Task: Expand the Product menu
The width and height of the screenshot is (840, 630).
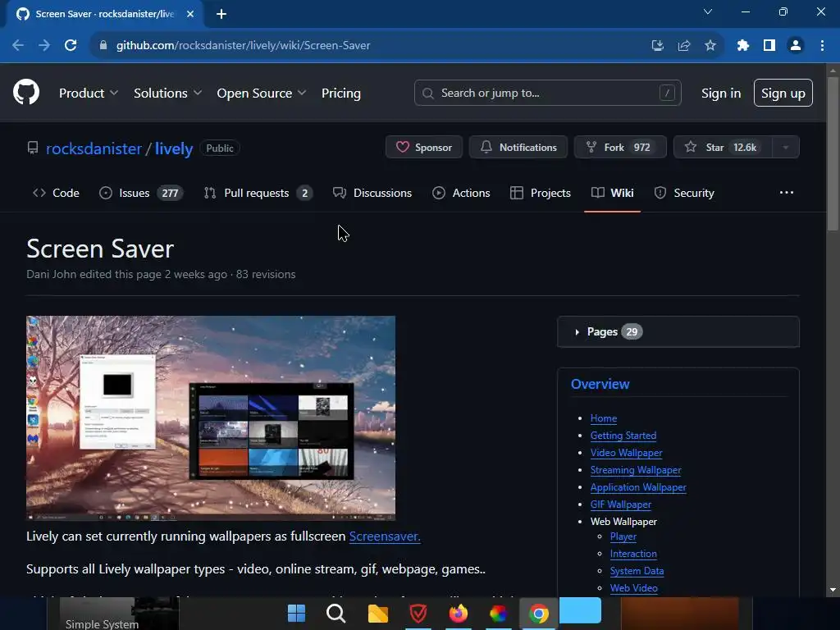Action: [x=89, y=94]
